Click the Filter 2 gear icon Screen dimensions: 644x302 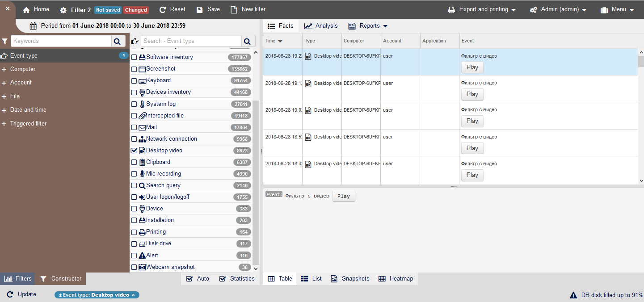click(63, 10)
